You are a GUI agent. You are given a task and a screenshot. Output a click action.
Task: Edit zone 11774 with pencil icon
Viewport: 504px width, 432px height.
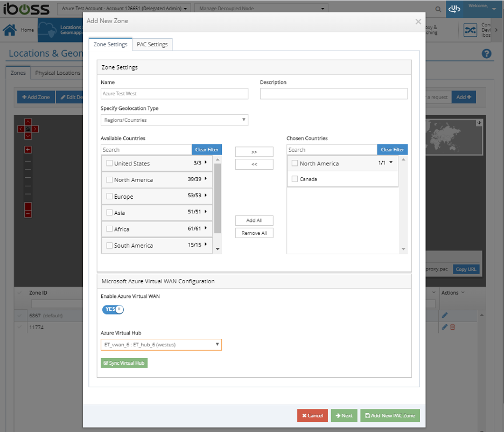click(x=445, y=327)
